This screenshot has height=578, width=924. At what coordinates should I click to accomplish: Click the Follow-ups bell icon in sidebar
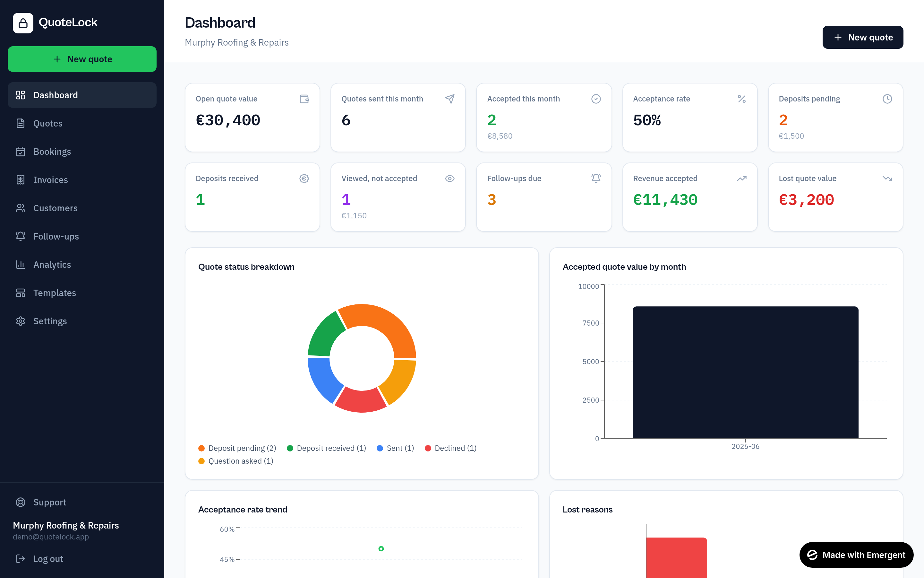pos(21,236)
